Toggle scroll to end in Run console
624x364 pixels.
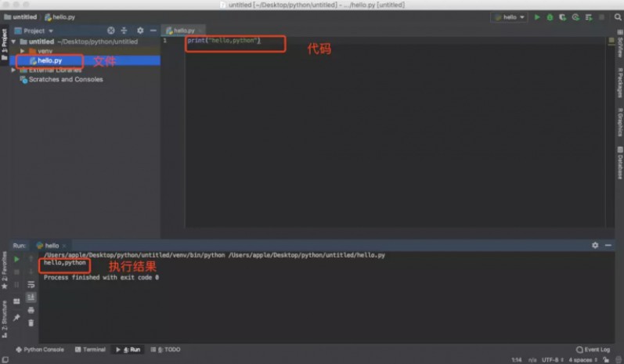[x=31, y=297]
